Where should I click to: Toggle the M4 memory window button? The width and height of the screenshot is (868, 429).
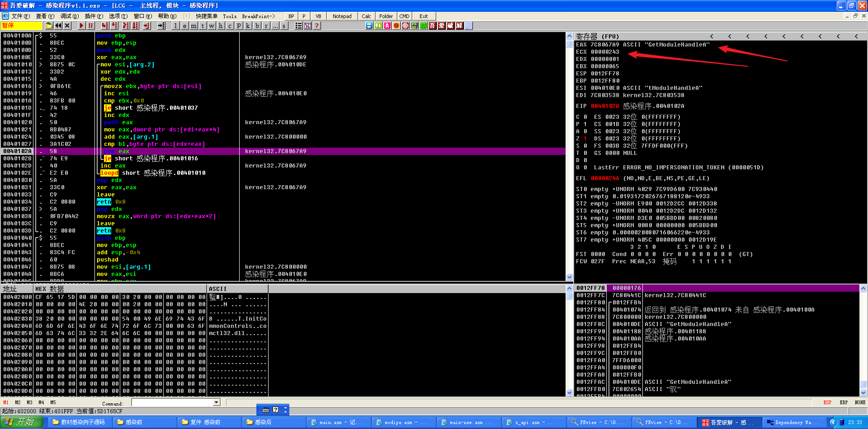pos(41,402)
